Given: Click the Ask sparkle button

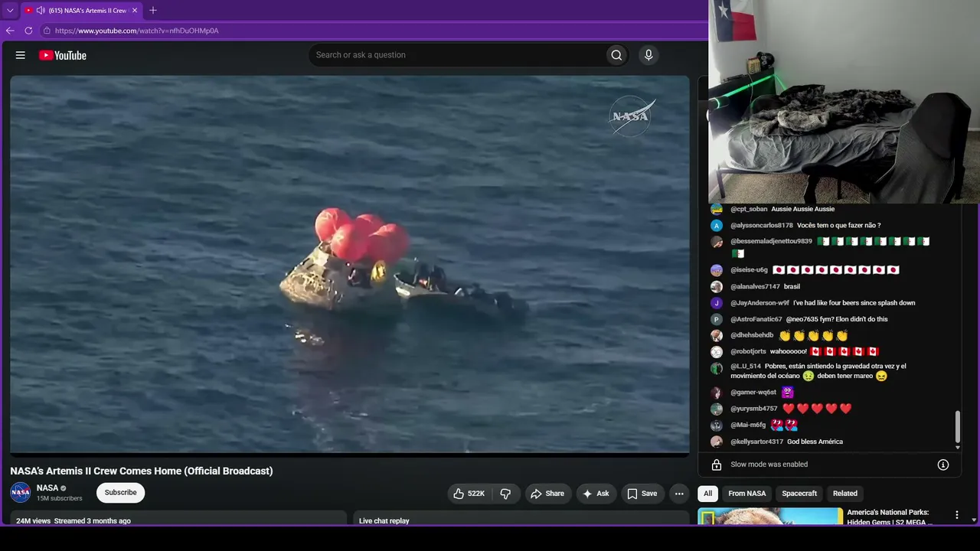Looking at the screenshot, I should point(596,494).
